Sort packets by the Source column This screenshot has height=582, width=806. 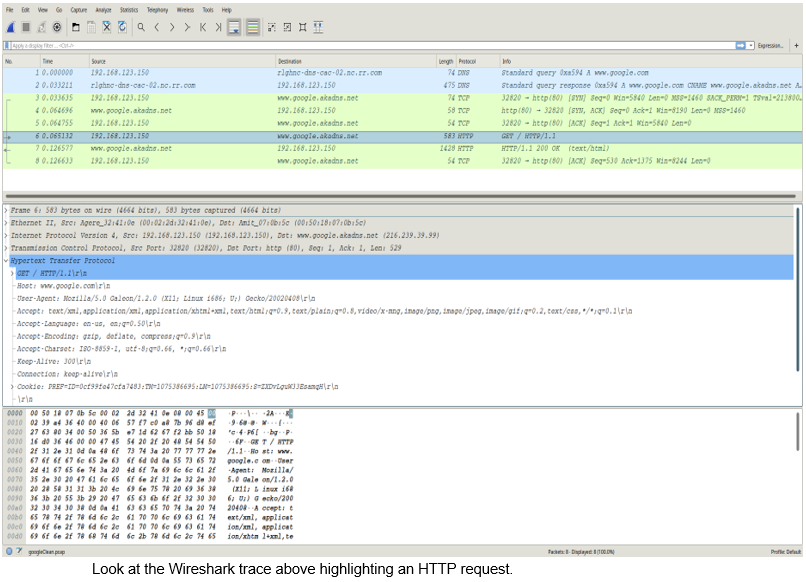point(182,61)
